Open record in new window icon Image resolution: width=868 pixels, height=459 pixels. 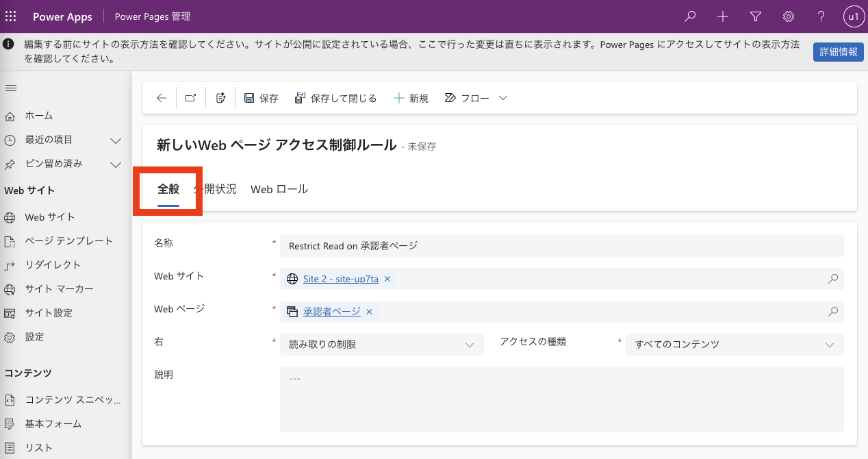191,98
